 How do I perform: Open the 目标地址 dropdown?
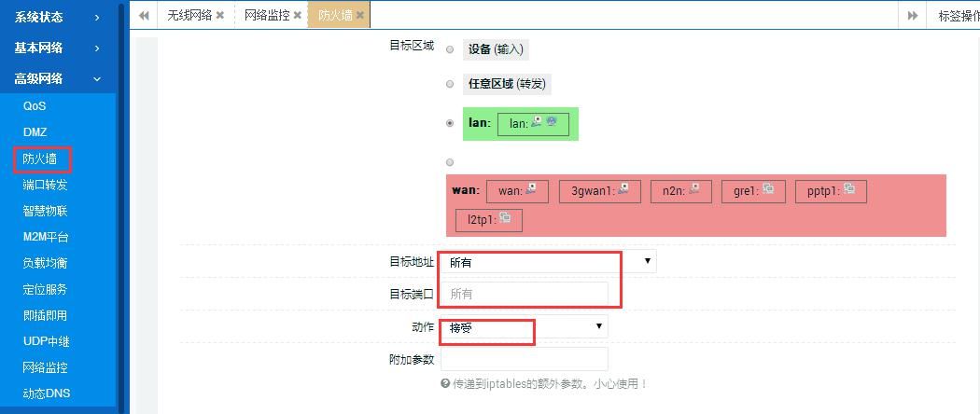click(548, 262)
